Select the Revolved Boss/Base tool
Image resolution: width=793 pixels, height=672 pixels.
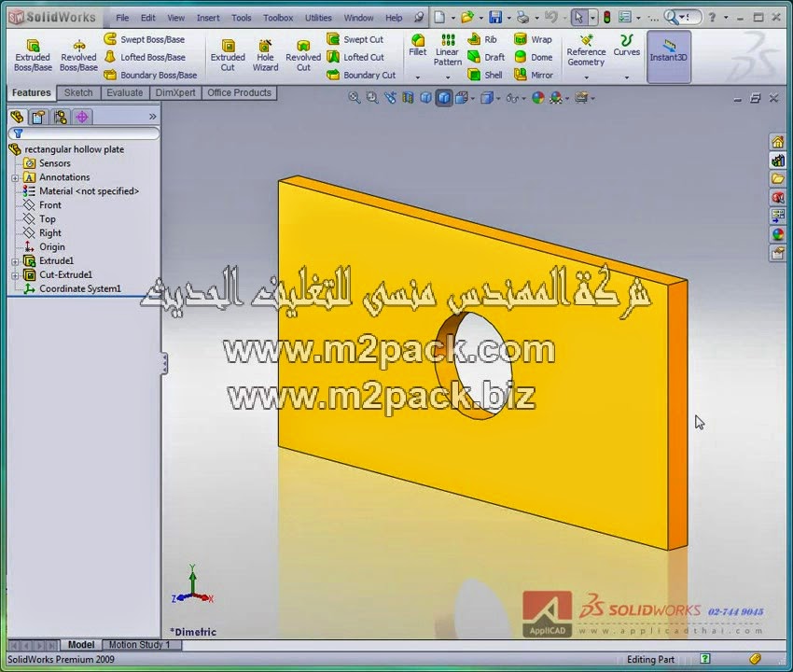coord(78,56)
